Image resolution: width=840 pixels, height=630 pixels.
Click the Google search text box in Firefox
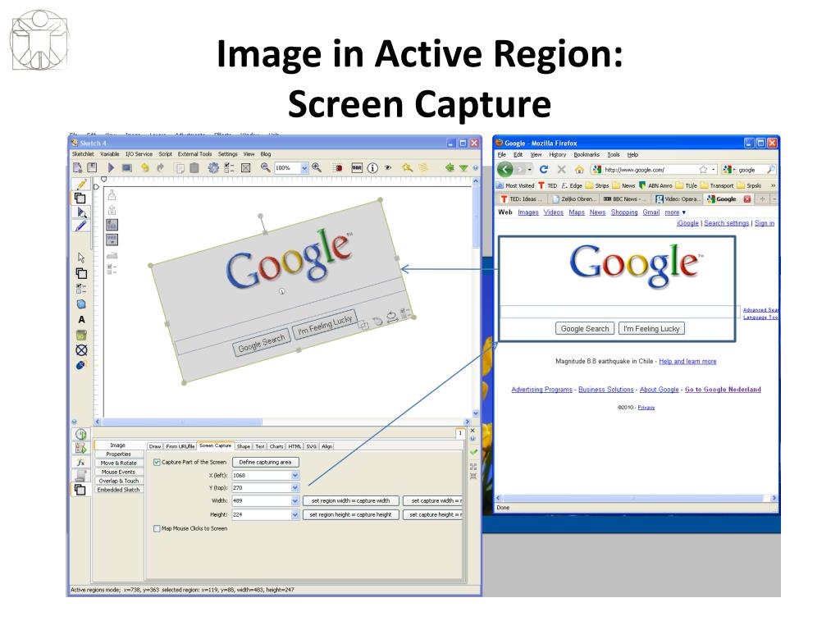pos(620,312)
